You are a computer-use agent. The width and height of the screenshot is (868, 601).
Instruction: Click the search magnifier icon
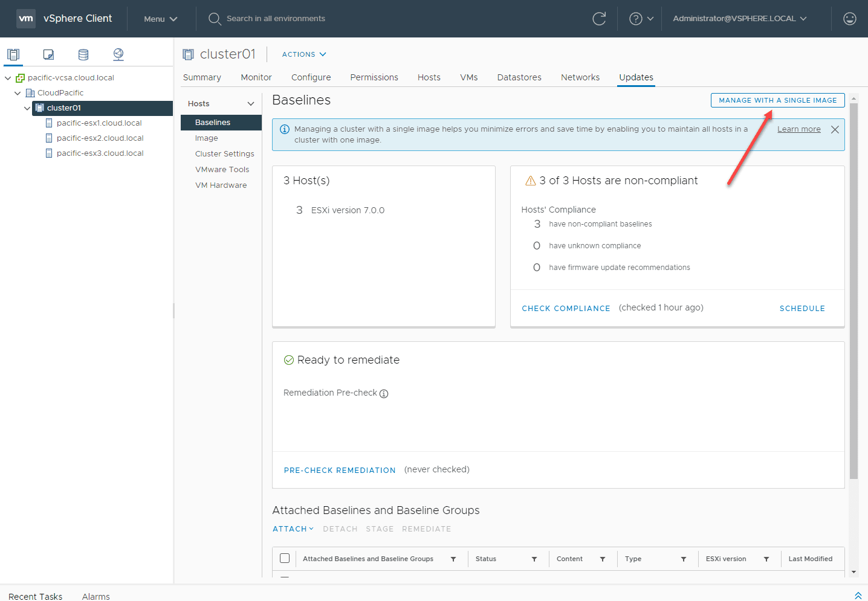[215, 19]
